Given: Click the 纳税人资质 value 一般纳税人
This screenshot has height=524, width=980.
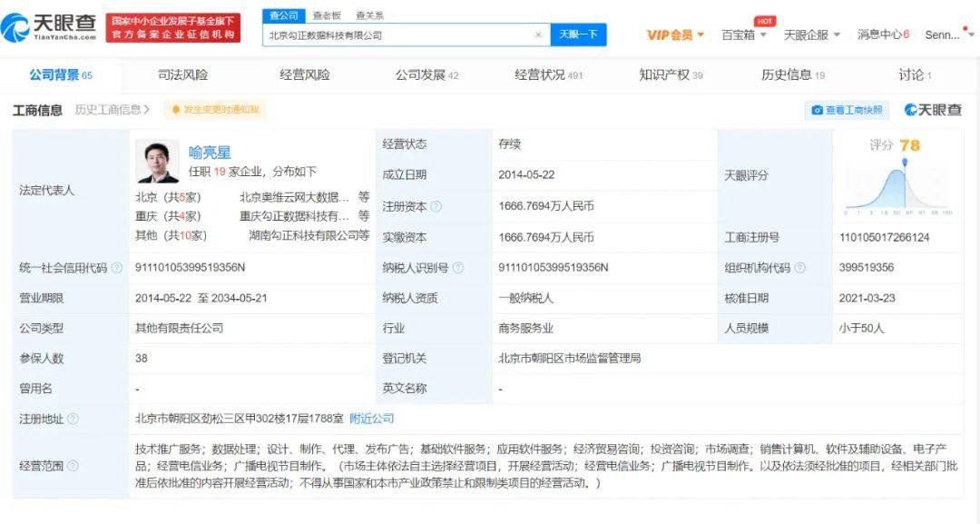Looking at the screenshot, I should [x=525, y=298].
